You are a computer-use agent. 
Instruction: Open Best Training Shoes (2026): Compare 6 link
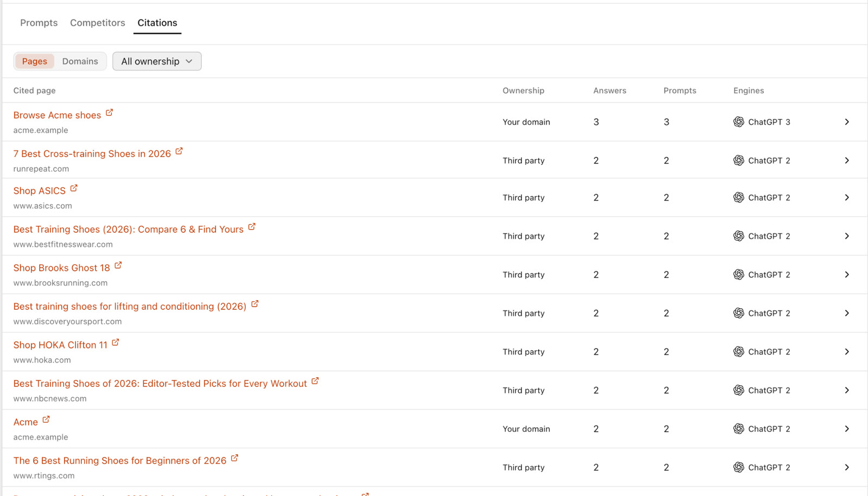tap(129, 229)
